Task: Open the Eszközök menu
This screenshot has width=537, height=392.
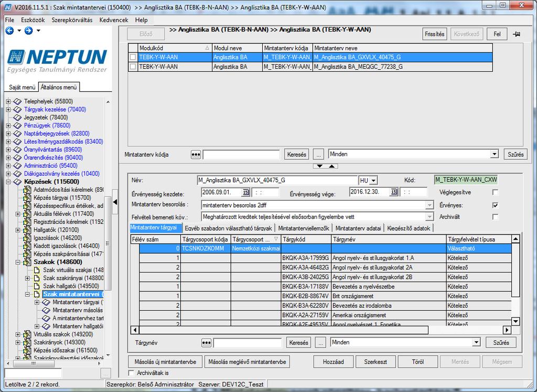Action: [x=33, y=20]
